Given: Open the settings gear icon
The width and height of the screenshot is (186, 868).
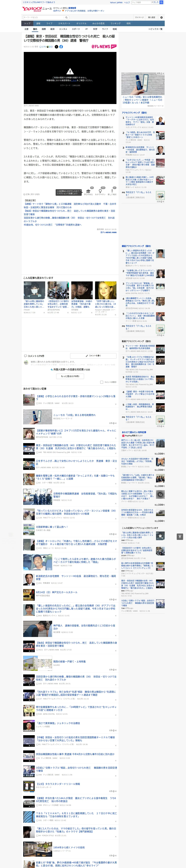Looking at the screenshot, I should (x=161, y=18).
